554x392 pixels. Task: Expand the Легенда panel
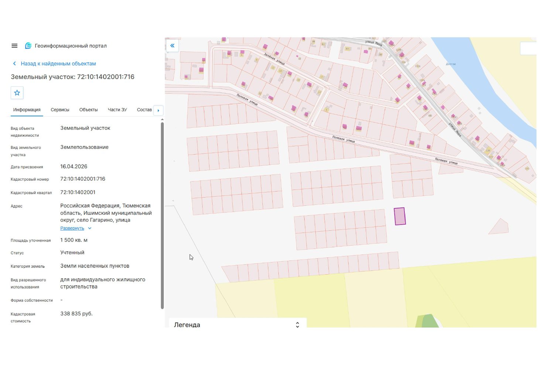tap(297, 325)
